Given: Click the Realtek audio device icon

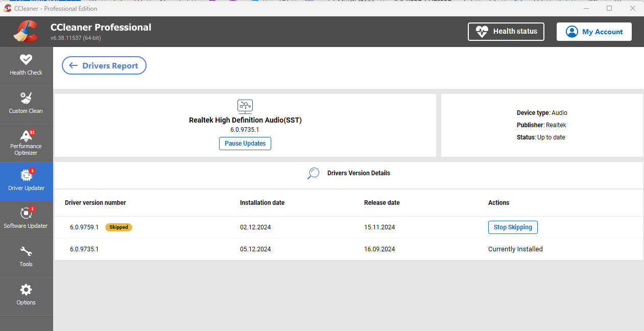Looking at the screenshot, I should 245,106.
